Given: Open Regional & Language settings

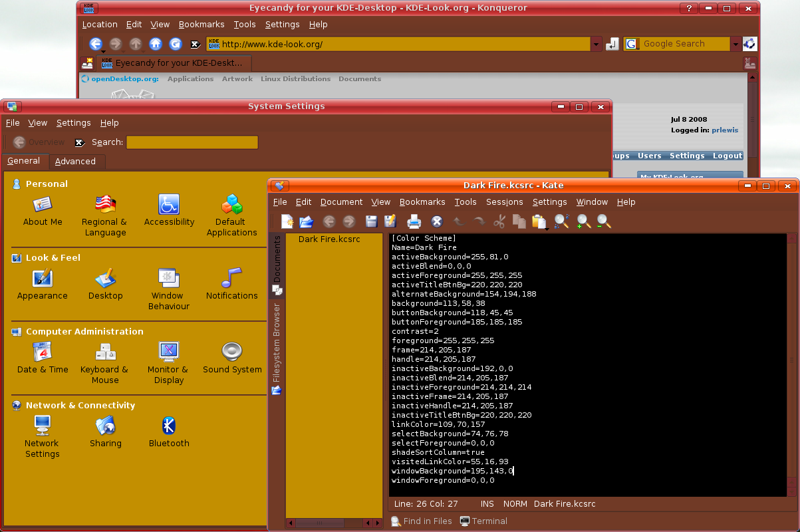Looking at the screenshot, I should pyautogui.click(x=105, y=216).
